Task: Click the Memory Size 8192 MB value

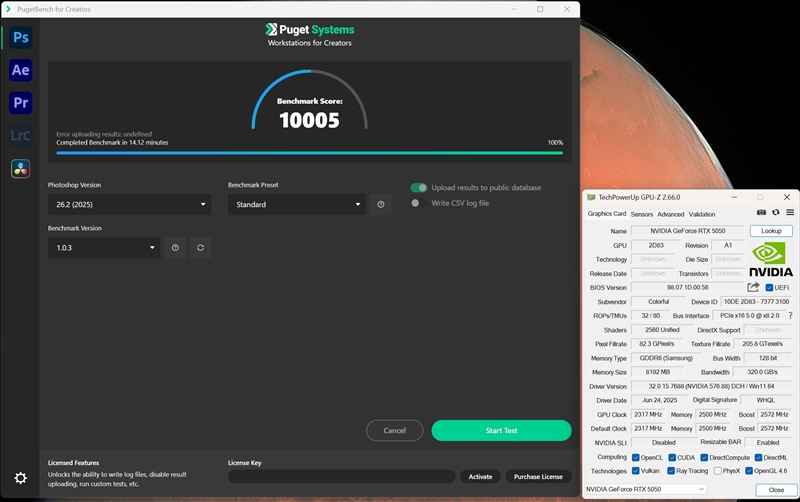Action: coord(658,372)
